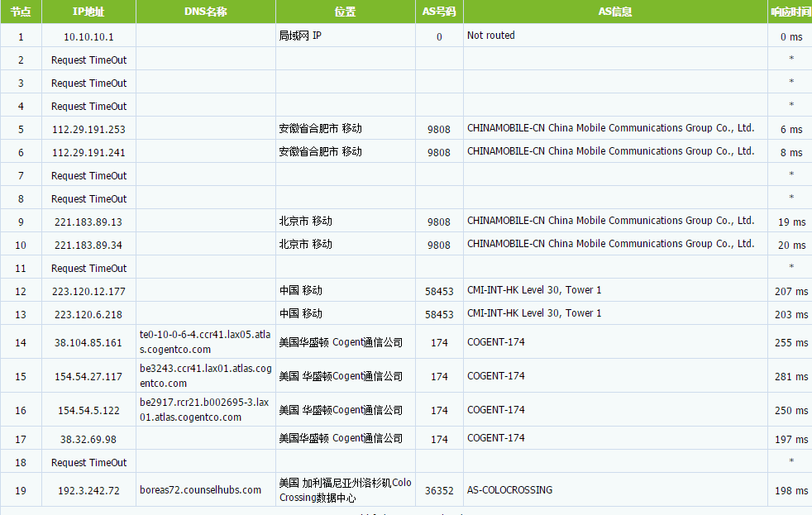
Task: Click the 位置 column header
Action: coord(346,12)
